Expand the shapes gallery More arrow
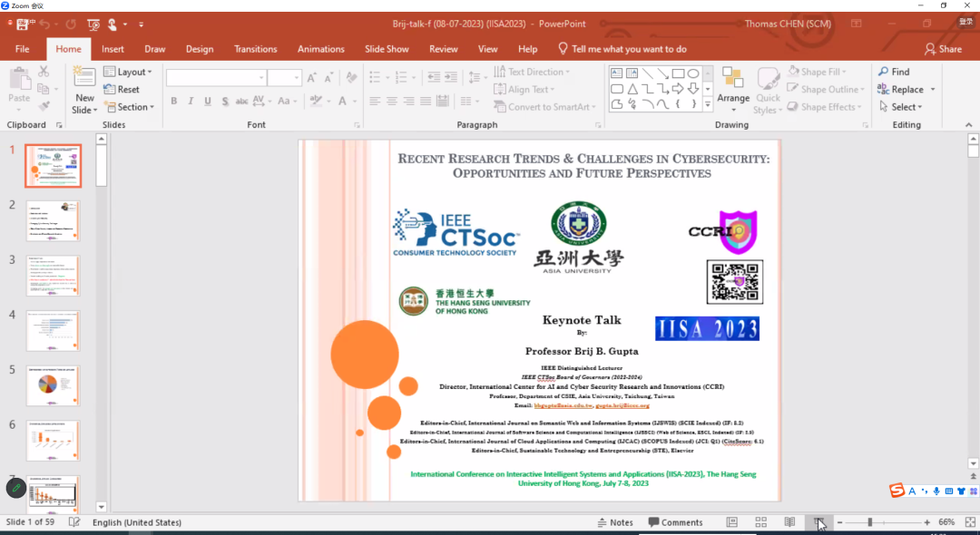The height and width of the screenshot is (535, 980). (708, 104)
